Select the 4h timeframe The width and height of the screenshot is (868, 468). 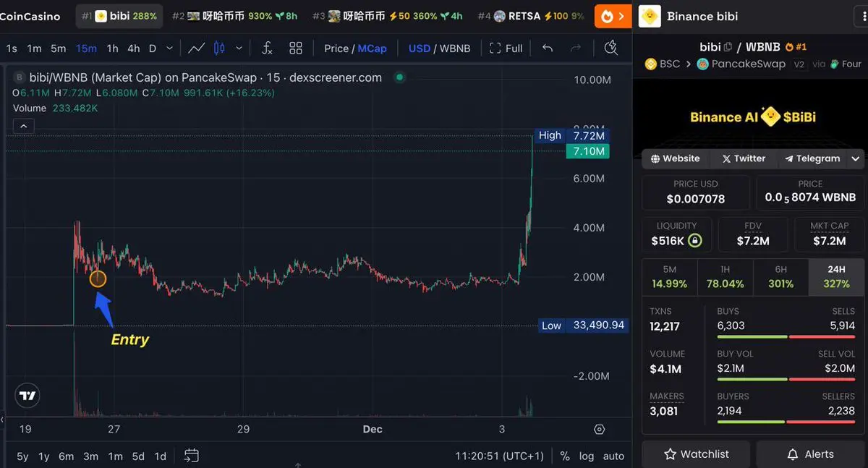134,48
